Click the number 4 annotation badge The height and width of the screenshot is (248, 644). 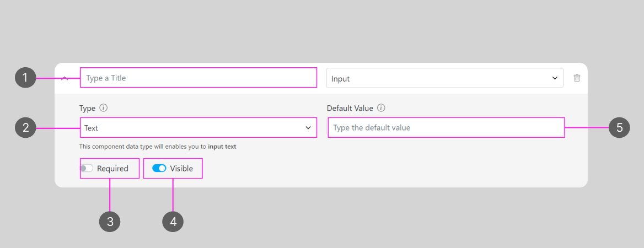tap(173, 222)
